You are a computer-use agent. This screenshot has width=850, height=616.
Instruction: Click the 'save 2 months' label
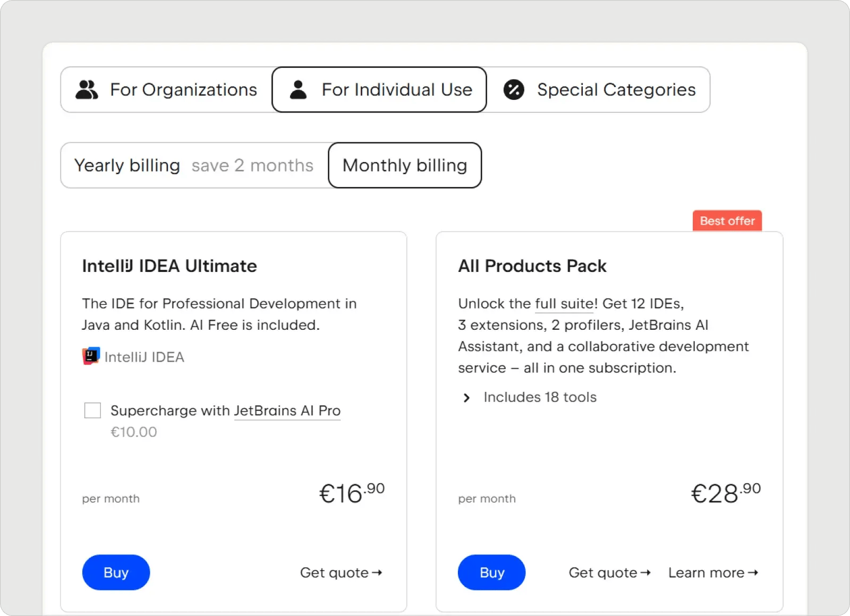click(252, 166)
